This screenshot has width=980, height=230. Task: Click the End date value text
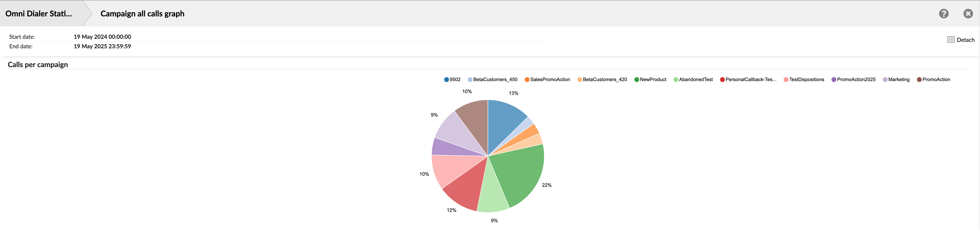point(103,46)
